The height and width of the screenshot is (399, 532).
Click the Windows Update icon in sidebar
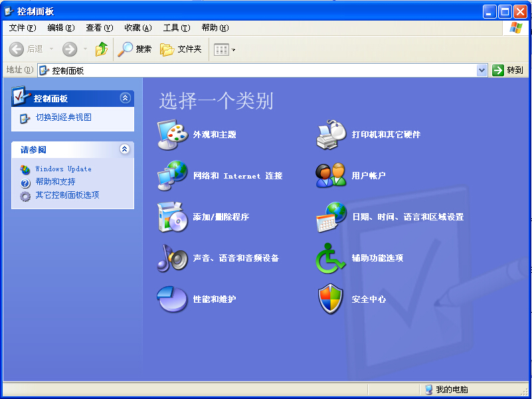coord(25,169)
